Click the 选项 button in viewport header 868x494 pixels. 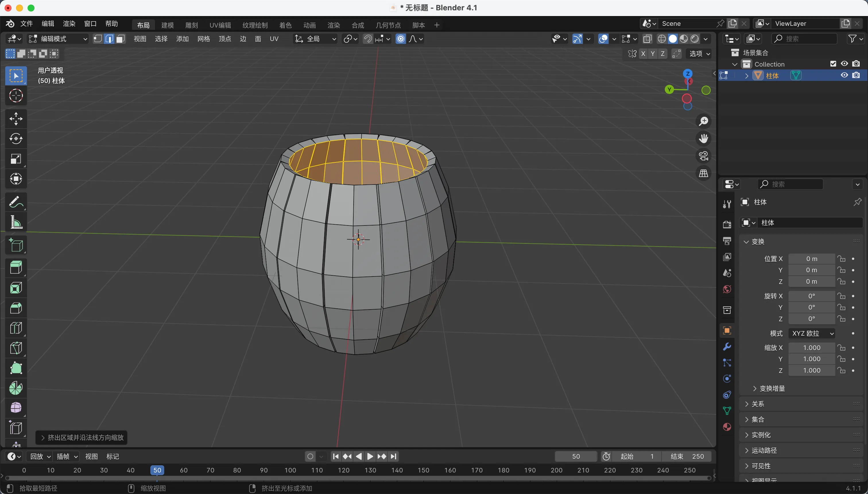699,54
